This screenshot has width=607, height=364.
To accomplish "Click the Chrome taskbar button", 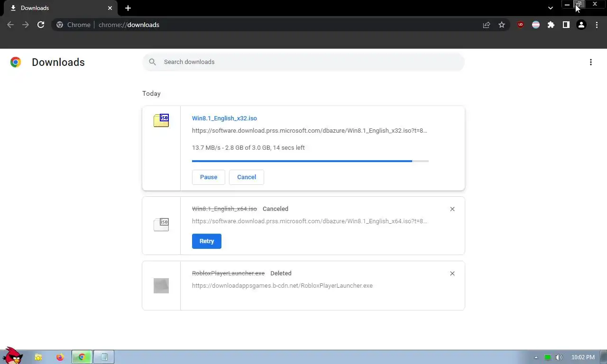I will (x=82, y=357).
